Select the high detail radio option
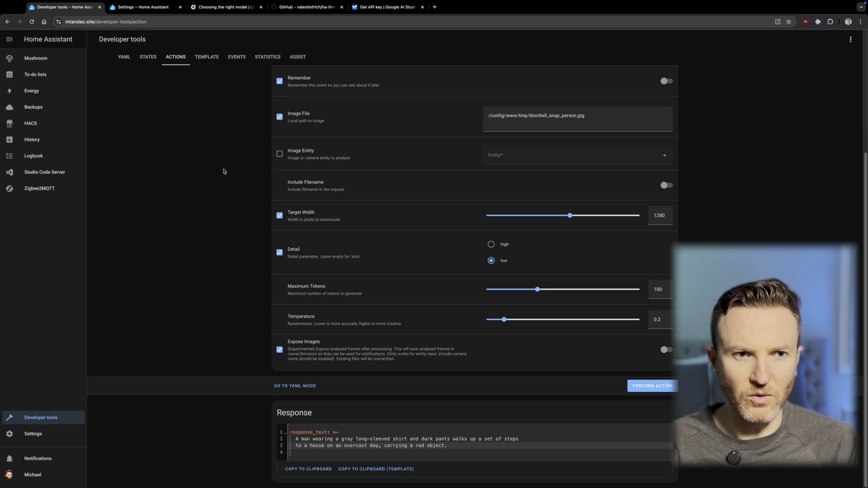This screenshot has height=488, width=868. coord(491,244)
